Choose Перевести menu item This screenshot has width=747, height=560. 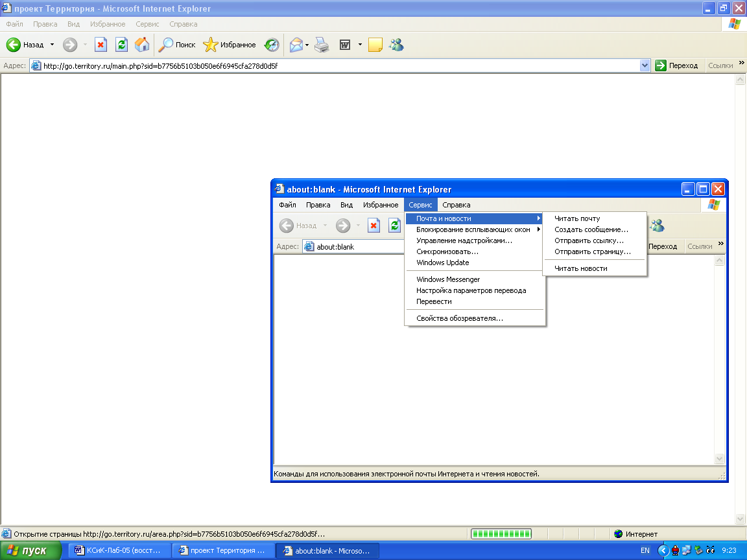pyautogui.click(x=475, y=301)
